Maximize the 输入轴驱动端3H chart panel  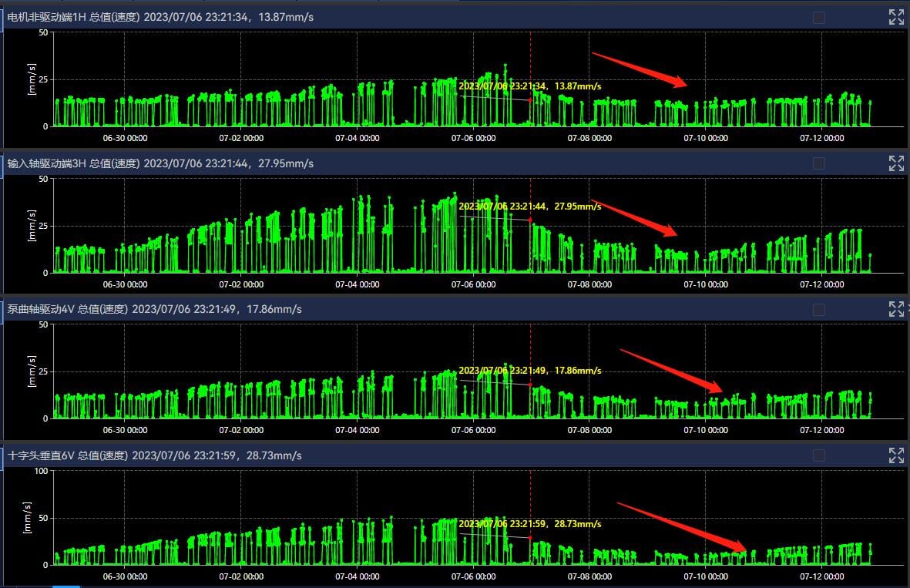[896, 163]
